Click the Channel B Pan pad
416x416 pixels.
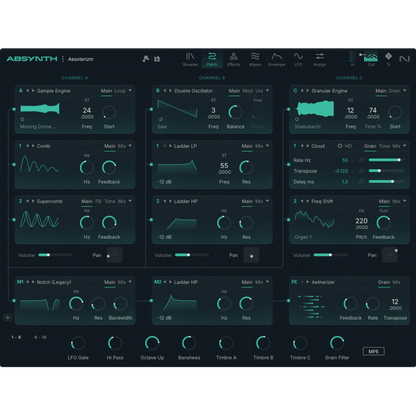pyautogui.click(x=251, y=255)
